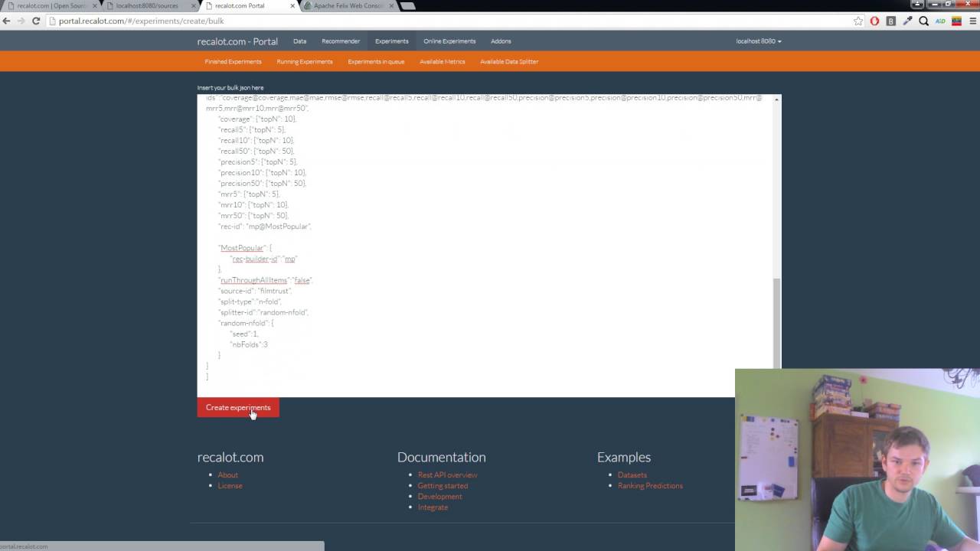Switch to recalot.com Open Source tab

(x=51, y=6)
